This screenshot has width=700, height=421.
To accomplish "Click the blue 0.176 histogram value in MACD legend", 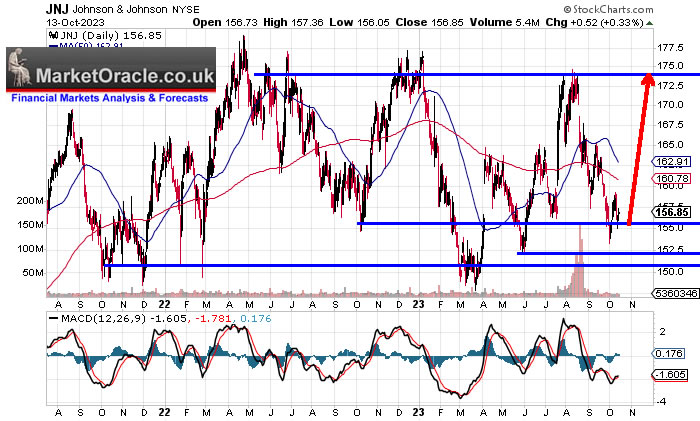I will click(256, 319).
